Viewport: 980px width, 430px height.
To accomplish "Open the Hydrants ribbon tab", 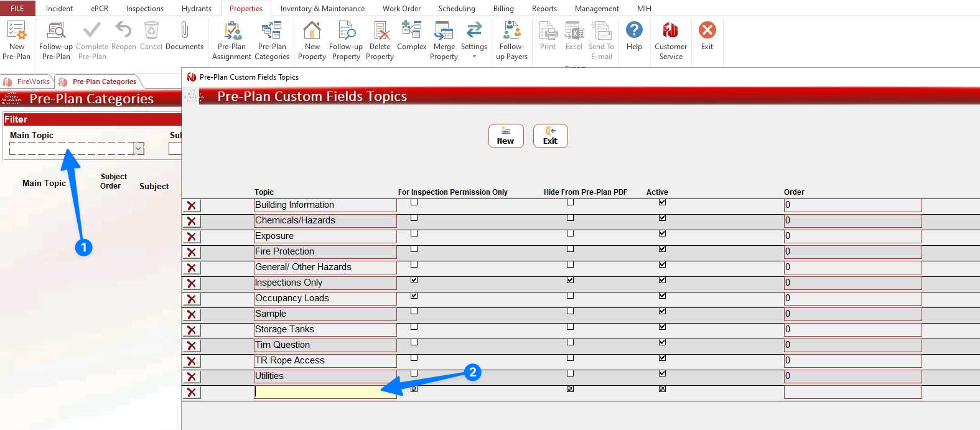I will coord(197,9).
